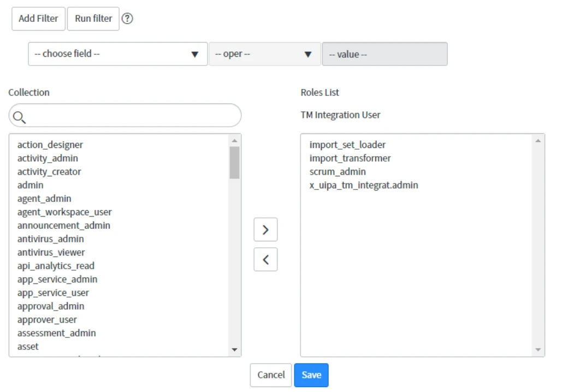Open the choose field dropdown

click(118, 54)
